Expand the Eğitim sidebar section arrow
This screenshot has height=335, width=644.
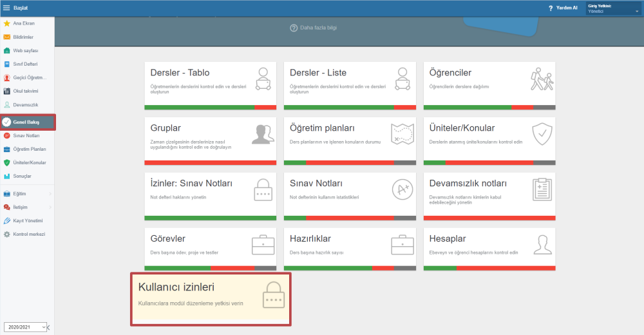coord(50,194)
